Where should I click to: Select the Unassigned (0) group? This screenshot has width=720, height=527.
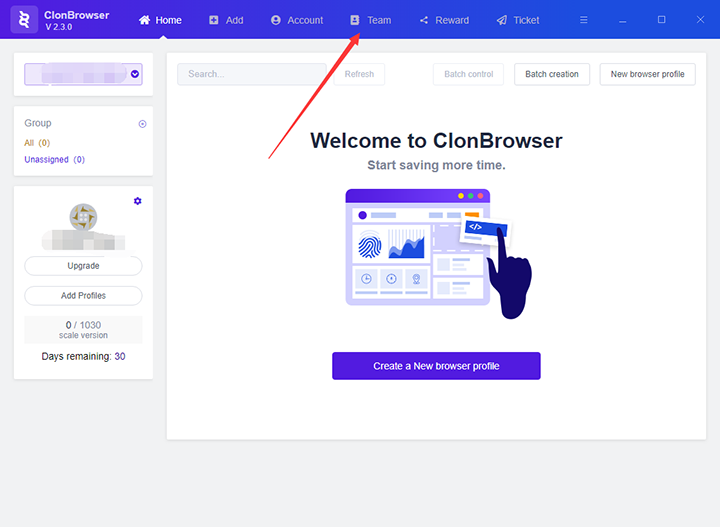[x=55, y=159]
